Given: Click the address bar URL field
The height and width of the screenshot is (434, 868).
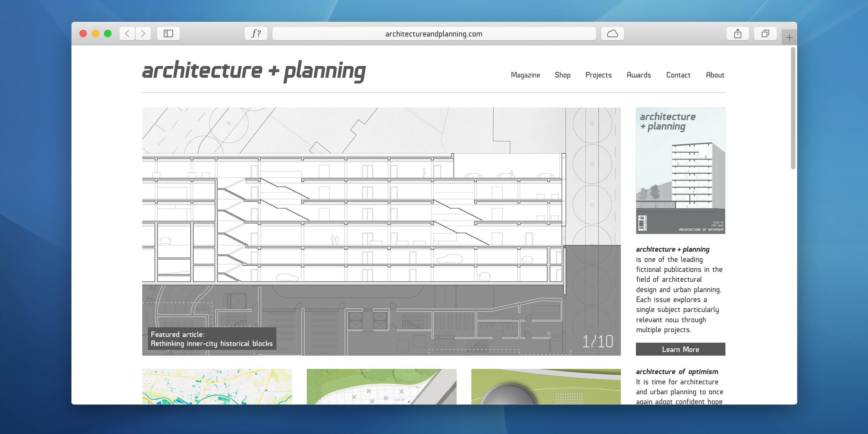Looking at the screenshot, I should click(x=434, y=34).
